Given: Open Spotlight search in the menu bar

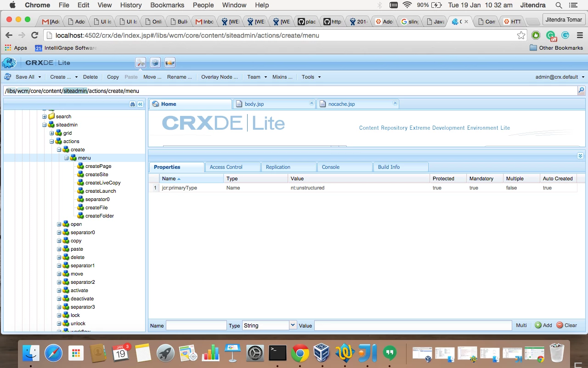Looking at the screenshot, I should pos(559,5).
